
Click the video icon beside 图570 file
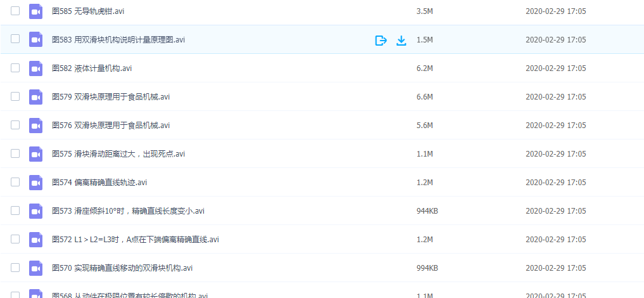click(x=35, y=268)
